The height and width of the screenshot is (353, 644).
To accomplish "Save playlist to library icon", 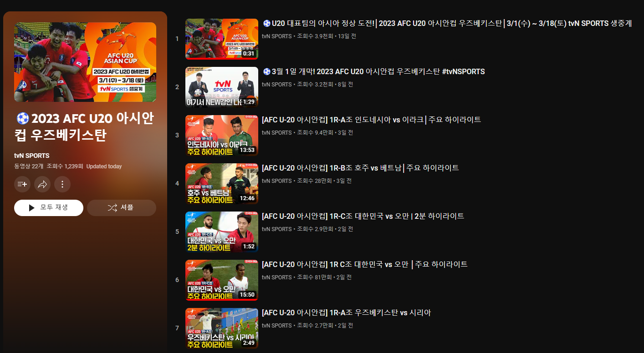I will (22, 184).
